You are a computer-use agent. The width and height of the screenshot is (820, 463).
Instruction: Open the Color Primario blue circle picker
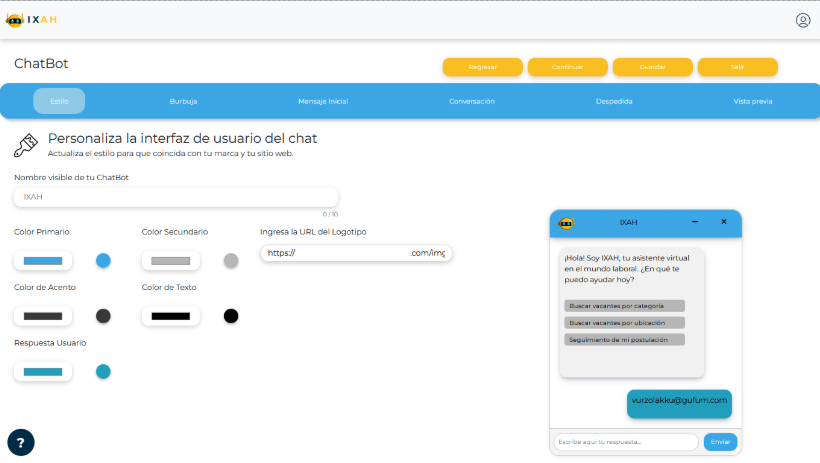[x=103, y=261]
